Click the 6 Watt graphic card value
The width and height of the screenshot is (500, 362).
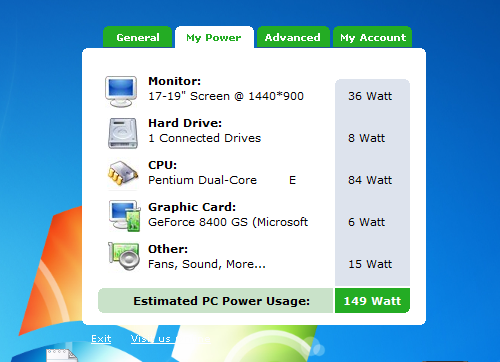366,222
